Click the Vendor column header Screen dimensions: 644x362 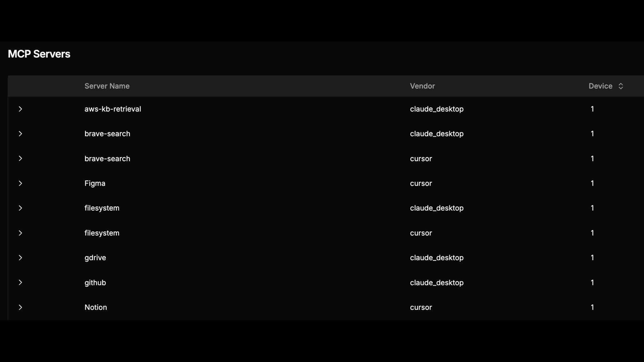tap(422, 86)
